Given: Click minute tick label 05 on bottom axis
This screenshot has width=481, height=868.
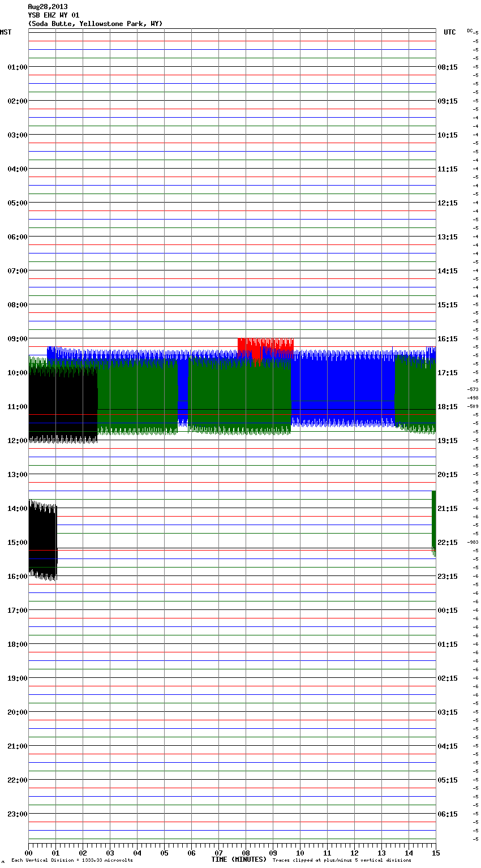Looking at the screenshot, I should [x=164, y=853].
